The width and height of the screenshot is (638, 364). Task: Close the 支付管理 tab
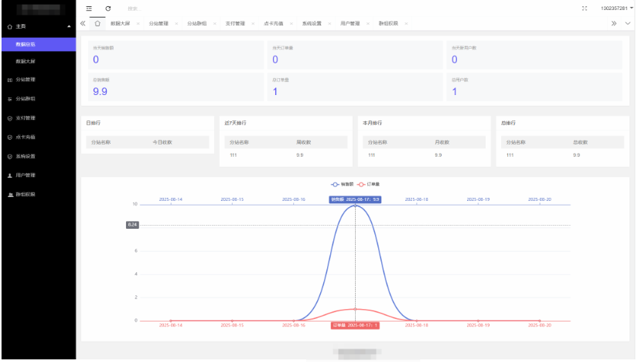click(x=253, y=24)
